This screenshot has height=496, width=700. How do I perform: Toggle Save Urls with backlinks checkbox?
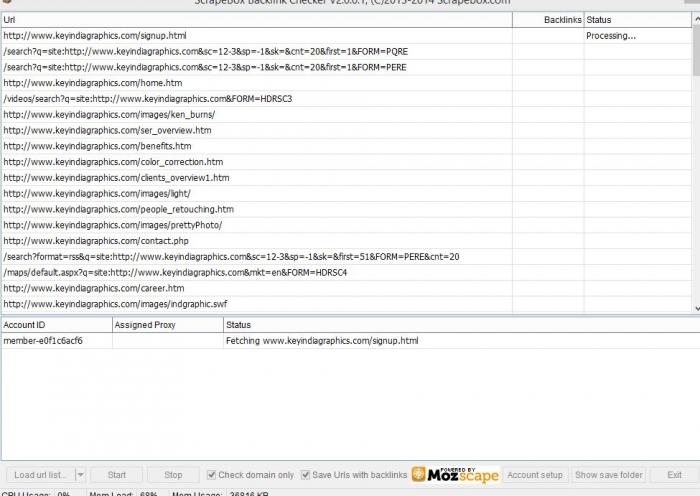tap(305, 475)
